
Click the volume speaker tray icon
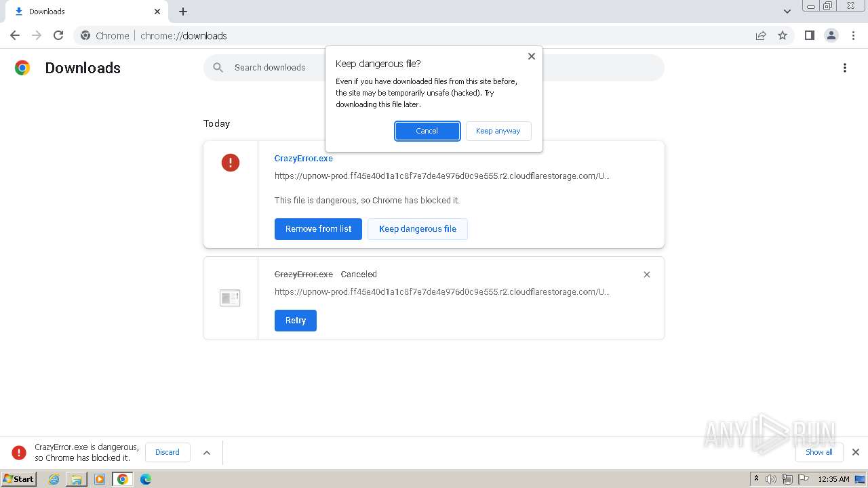point(771,479)
